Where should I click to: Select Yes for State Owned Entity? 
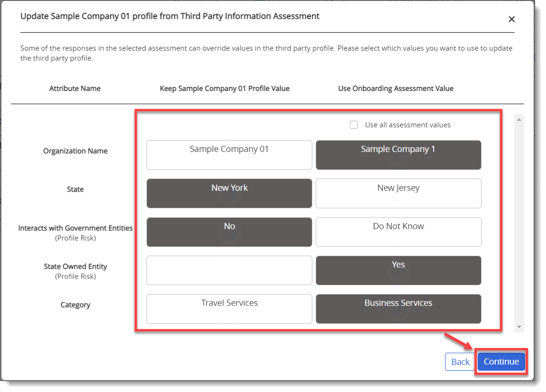tap(398, 270)
